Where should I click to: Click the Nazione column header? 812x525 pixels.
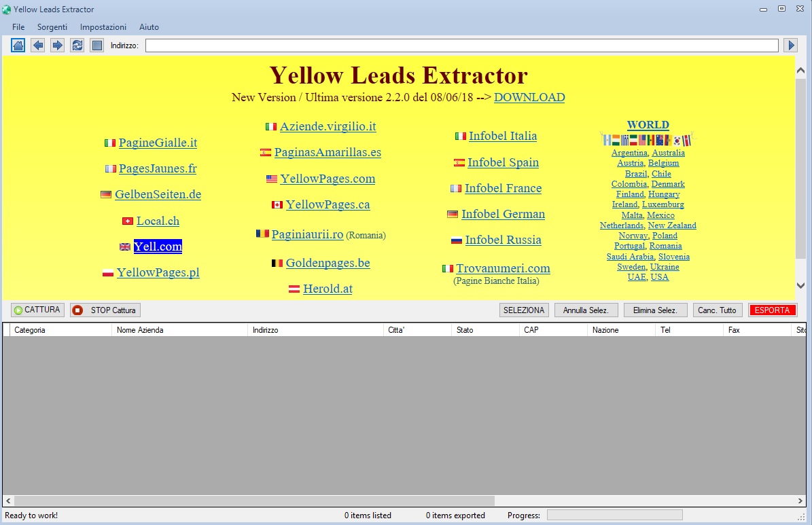tap(621, 330)
